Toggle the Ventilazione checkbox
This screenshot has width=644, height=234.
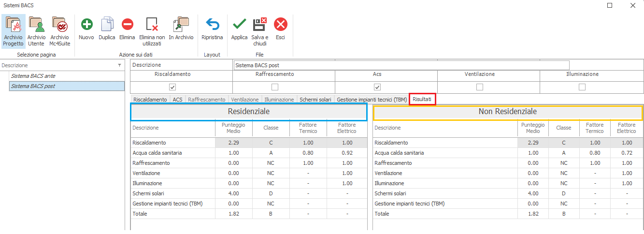pyautogui.click(x=480, y=87)
